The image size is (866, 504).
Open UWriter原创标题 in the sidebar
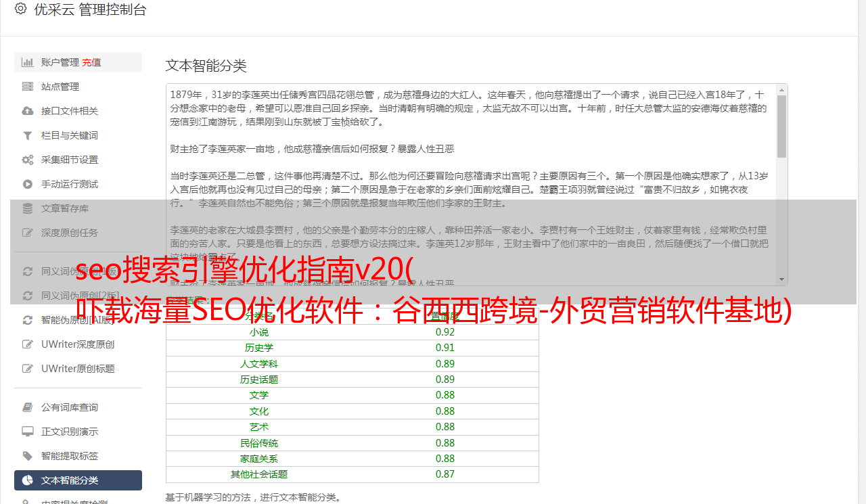coord(78,369)
